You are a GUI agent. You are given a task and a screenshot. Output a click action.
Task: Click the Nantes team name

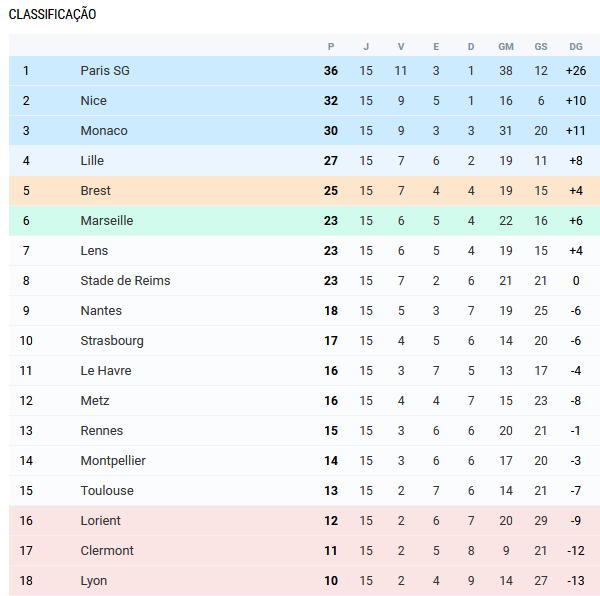point(101,311)
